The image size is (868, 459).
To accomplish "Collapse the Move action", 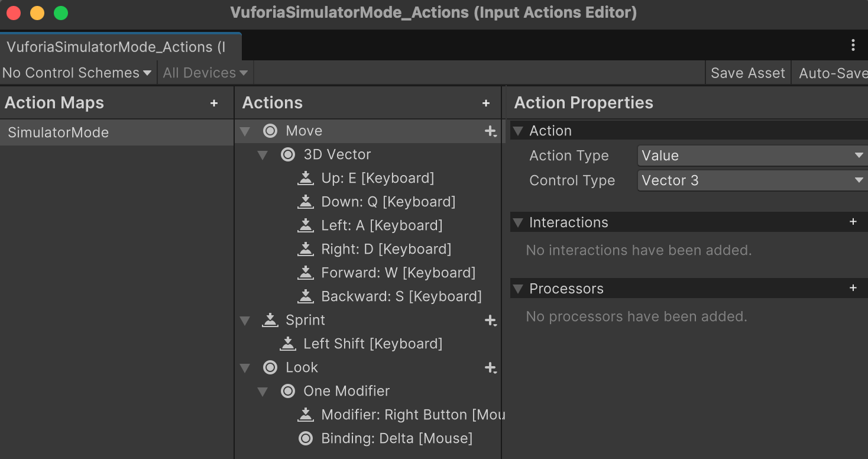I will [245, 131].
